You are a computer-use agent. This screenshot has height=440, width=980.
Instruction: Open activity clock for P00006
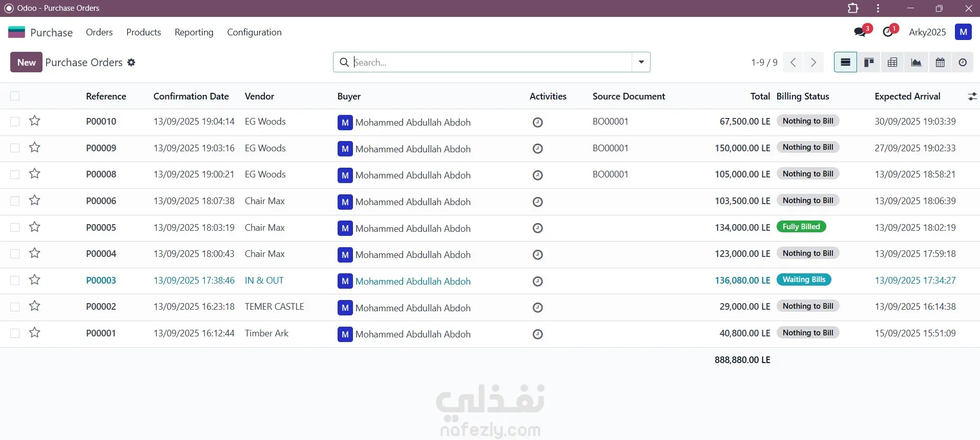(537, 202)
